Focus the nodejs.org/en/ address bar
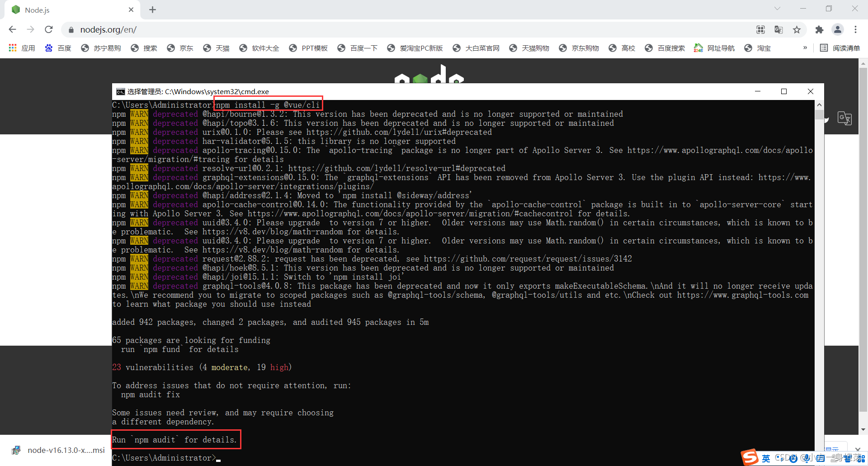868x466 pixels. tap(407, 29)
